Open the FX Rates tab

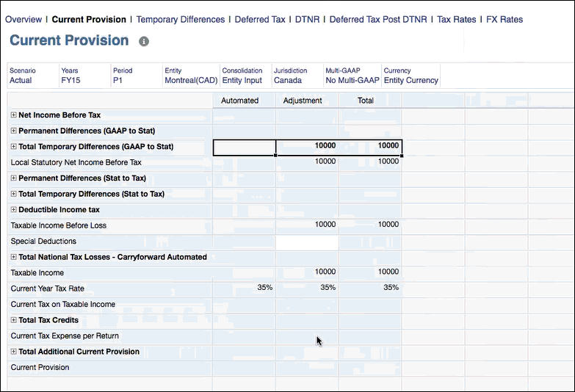pyautogui.click(x=505, y=19)
